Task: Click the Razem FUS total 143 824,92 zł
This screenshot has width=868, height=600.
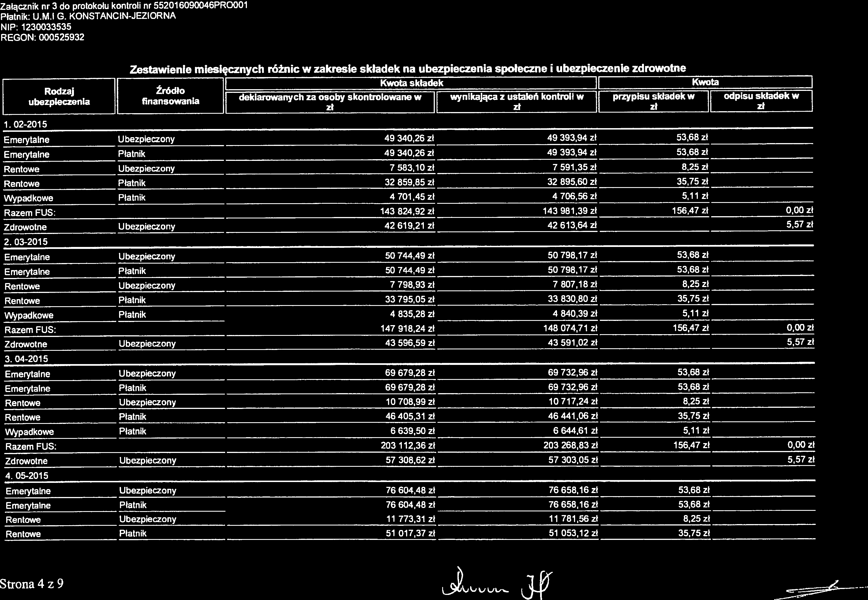Action: [407, 212]
